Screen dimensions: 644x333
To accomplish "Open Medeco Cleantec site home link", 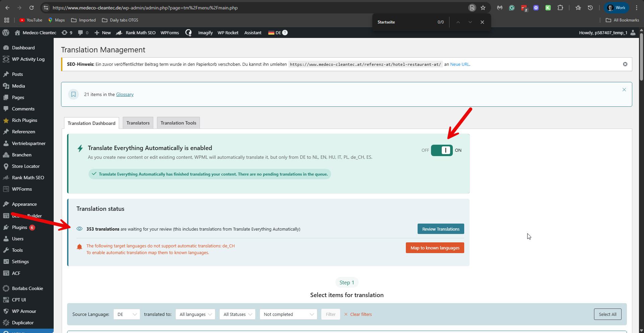I will pyautogui.click(x=36, y=33).
